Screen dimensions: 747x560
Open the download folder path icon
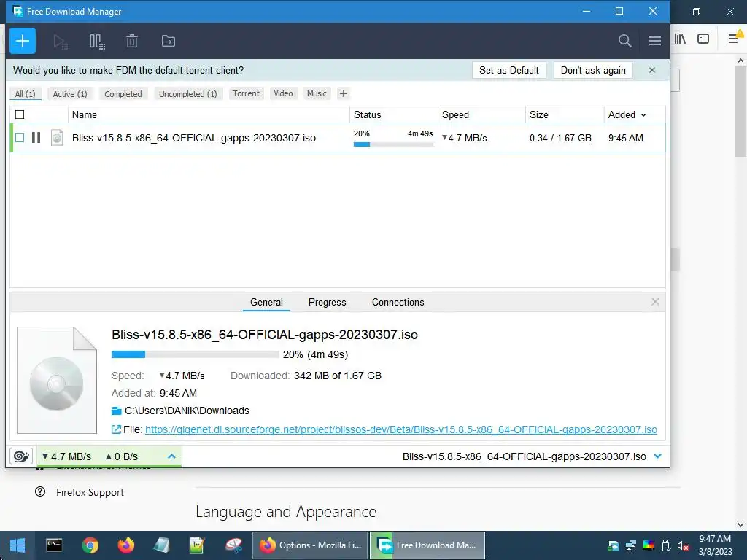tap(116, 411)
